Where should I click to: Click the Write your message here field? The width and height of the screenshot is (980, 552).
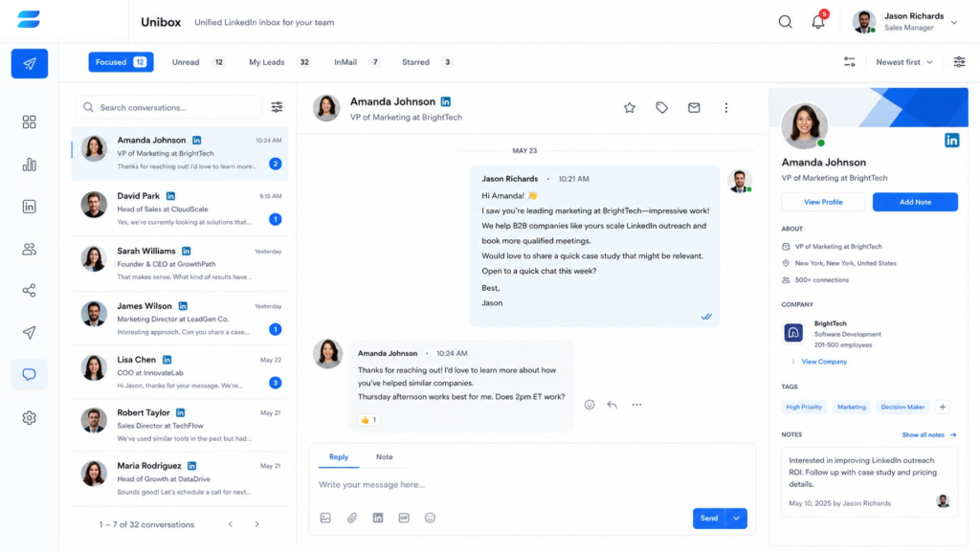(x=531, y=485)
